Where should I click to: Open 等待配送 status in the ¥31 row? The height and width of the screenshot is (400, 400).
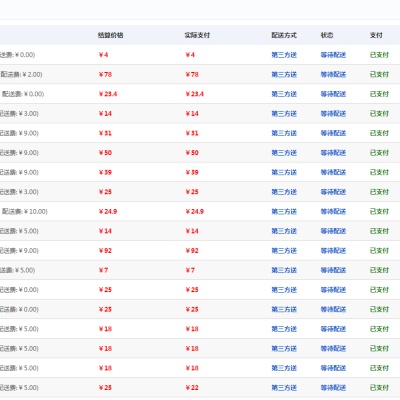click(333, 133)
